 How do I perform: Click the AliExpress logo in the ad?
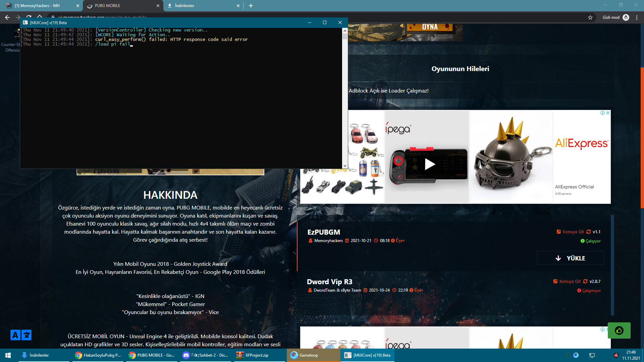(581, 143)
